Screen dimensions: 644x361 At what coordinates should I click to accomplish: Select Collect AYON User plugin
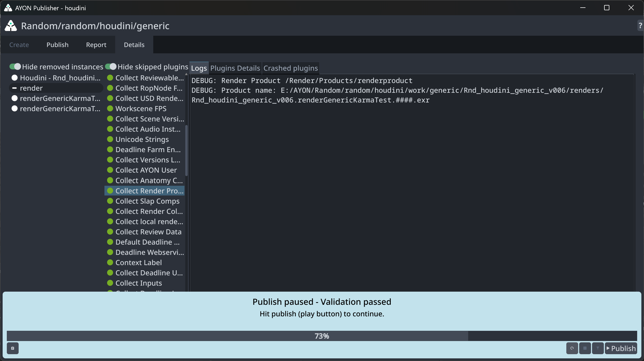click(x=145, y=170)
